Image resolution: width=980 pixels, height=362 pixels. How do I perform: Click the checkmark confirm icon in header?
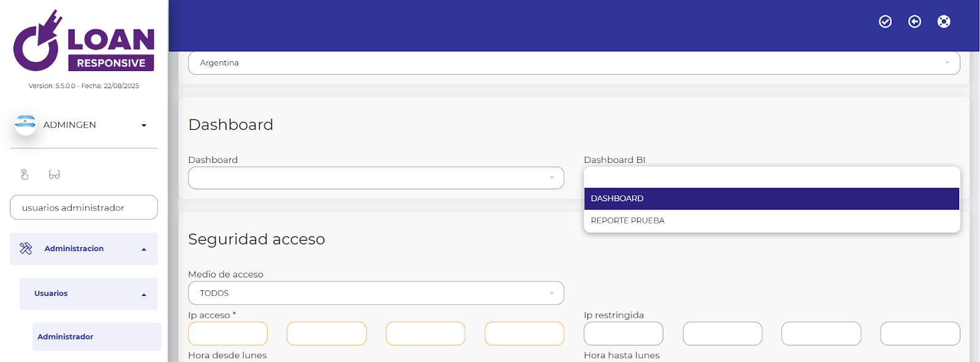(885, 21)
